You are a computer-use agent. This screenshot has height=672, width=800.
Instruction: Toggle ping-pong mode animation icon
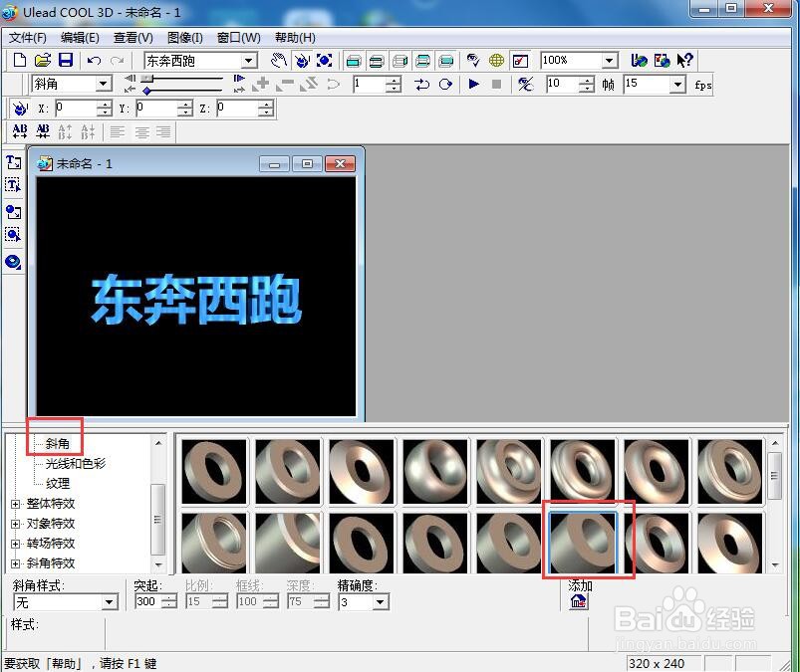[422, 85]
